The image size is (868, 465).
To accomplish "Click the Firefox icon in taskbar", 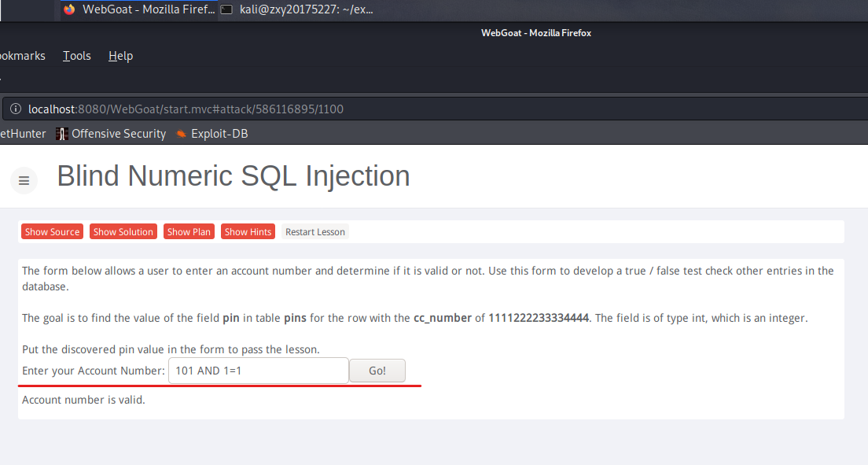I will pyautogui.click(x=69, y=9).
